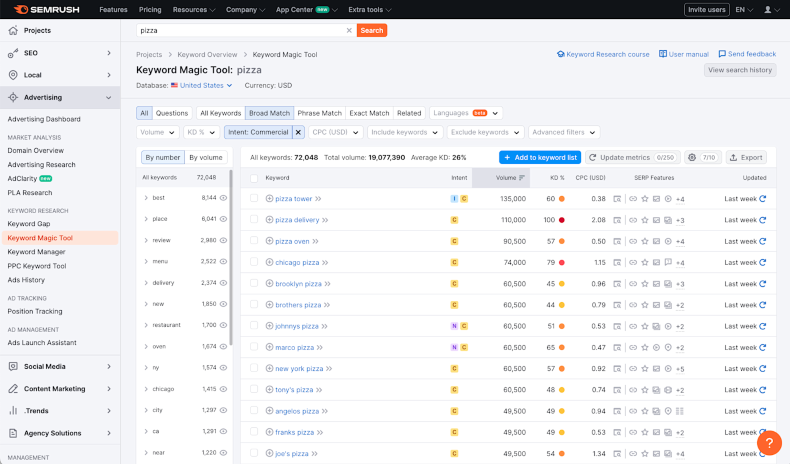Viewport: 790px width, 464px height.
Task: Add brooklyn pizza keyword with plus icon
Action: tap(269, 284)
